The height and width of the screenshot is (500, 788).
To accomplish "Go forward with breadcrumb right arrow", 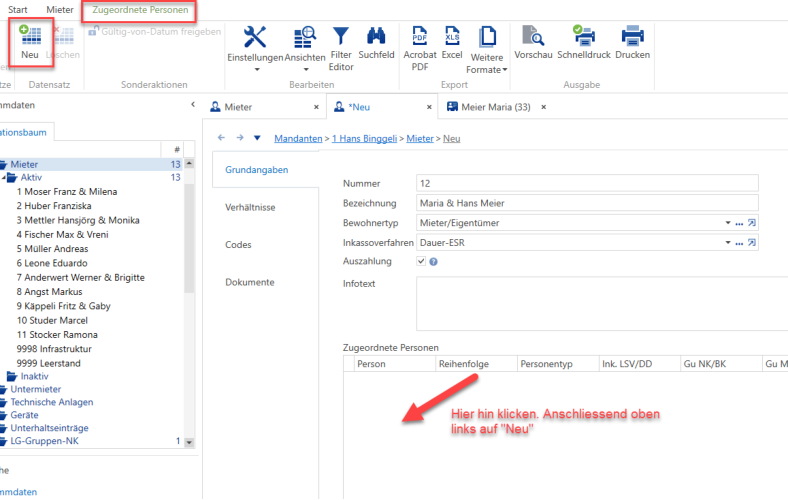I will [240, 138].
